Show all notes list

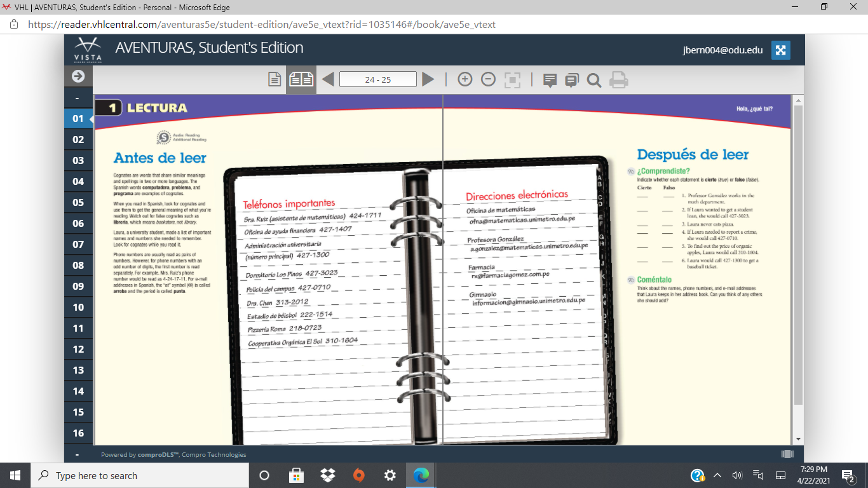tap(572, 80)
